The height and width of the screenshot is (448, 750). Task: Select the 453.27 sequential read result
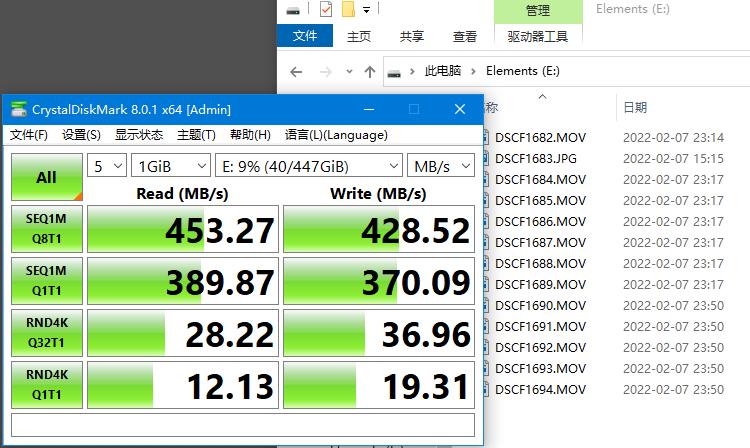coord(183,229)
